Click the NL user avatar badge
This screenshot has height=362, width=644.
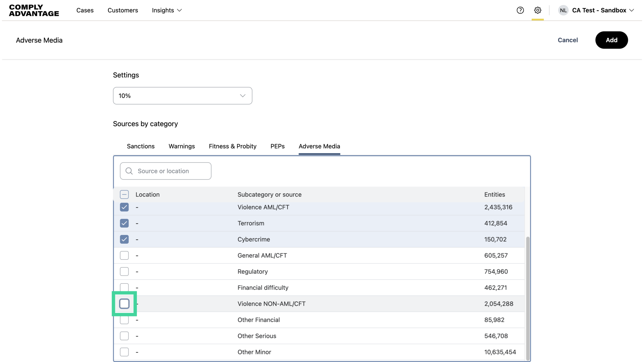(x=563, y=10)
